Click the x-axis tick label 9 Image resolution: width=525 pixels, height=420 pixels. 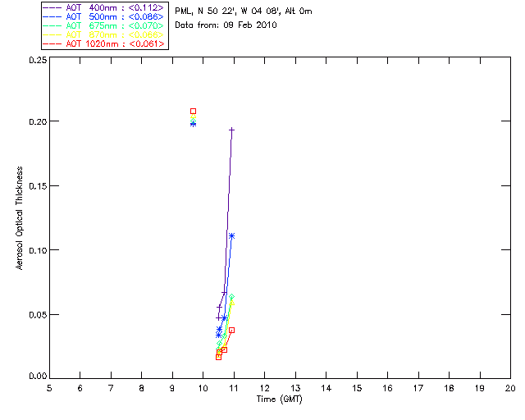172,388
